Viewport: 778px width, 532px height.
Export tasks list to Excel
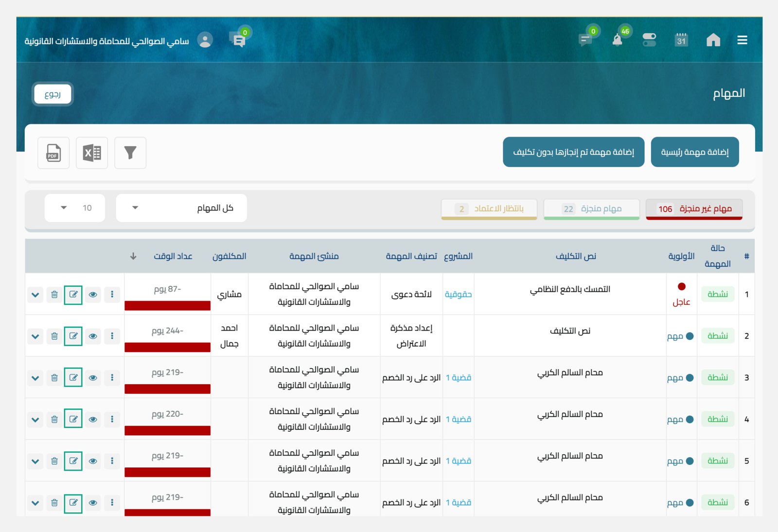pyautogui.click(x=92, y=153)
